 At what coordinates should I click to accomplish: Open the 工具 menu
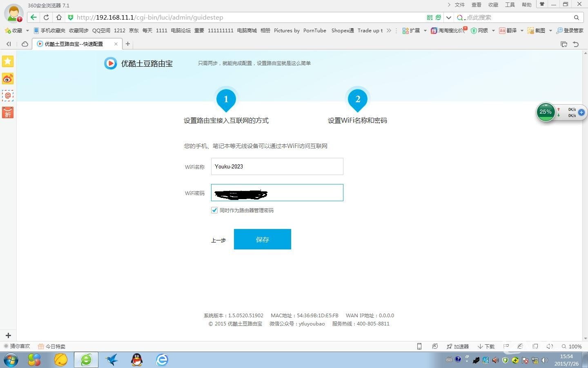tap(510, 5)
